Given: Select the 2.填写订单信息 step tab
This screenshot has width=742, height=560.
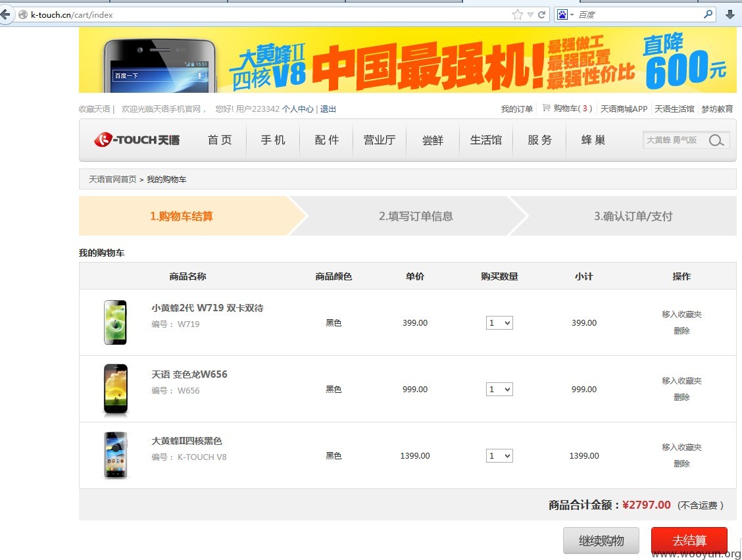Looking at the screenshot, I should click(416, 216).
